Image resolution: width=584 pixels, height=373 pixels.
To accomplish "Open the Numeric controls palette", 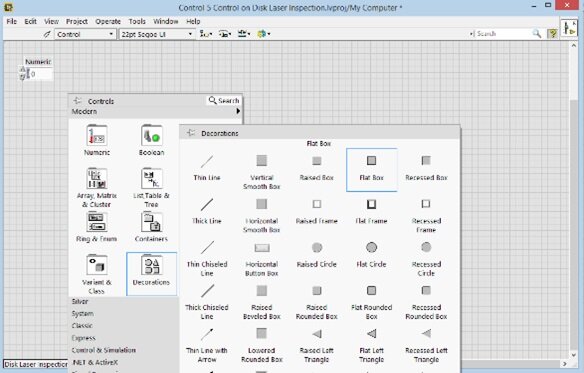I will coord(97,140).
